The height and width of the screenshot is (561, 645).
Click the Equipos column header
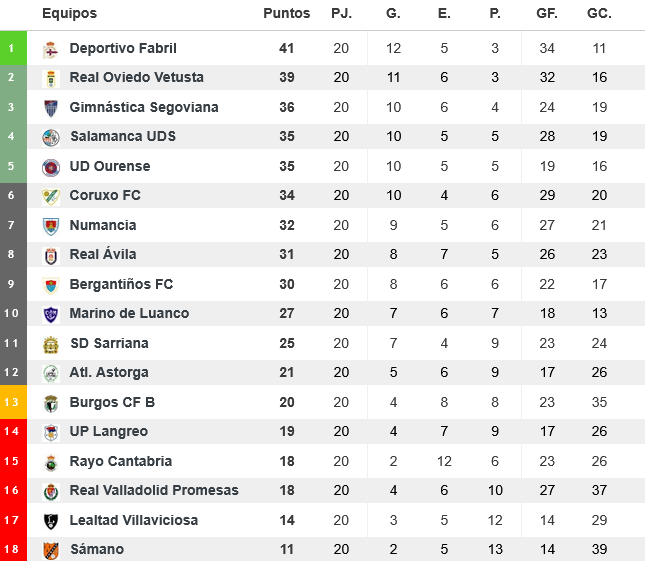tap(70, 14)
